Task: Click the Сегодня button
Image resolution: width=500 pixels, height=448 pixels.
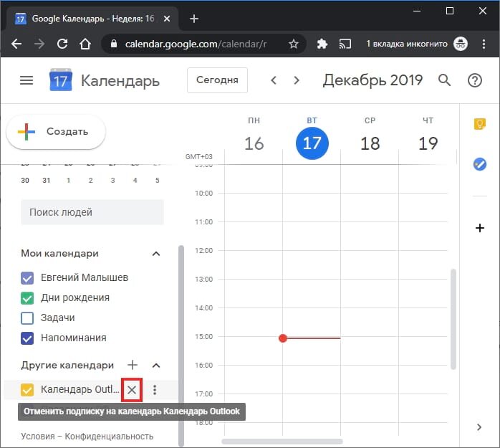Action: (x=217, y=80)
